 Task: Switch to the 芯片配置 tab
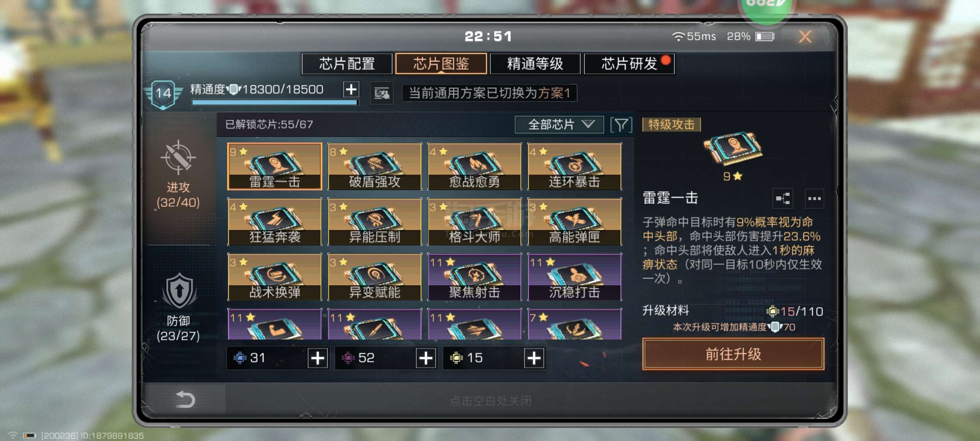pos(346,64)
